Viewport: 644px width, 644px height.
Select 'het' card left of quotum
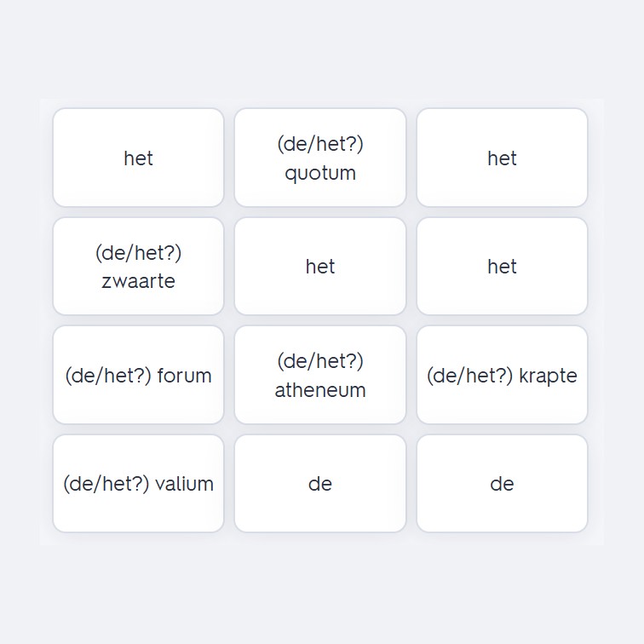click(138, 158)
